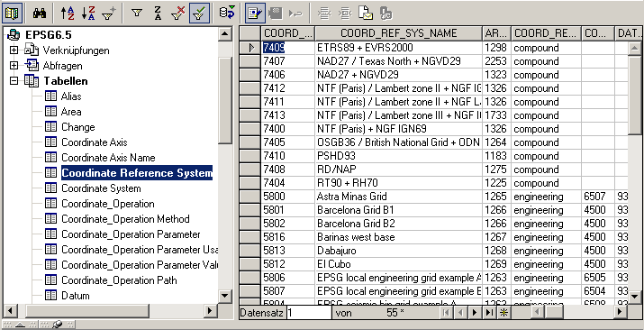Sort descending with the Z-A down-arrow icon
644x330 pixels.
click(x=88, y=14)
